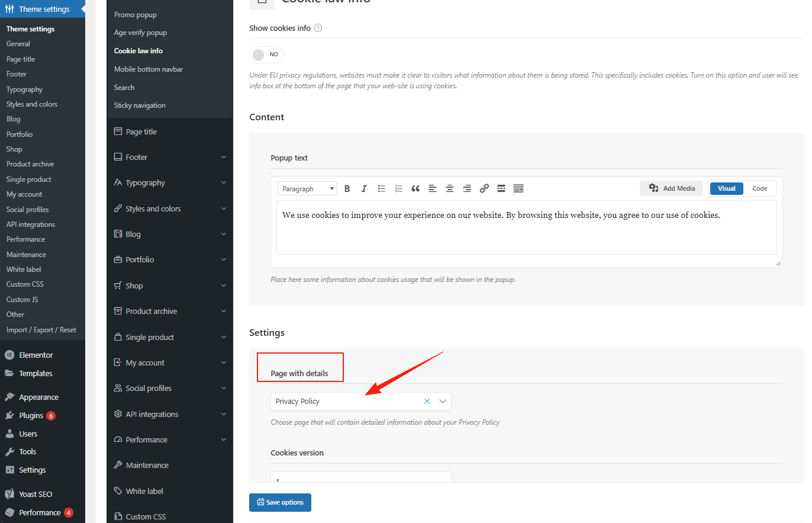Screen dimensions: 812x523
Task: Click the help icon beside Show cookies info
Action: (x=318, y=28)
